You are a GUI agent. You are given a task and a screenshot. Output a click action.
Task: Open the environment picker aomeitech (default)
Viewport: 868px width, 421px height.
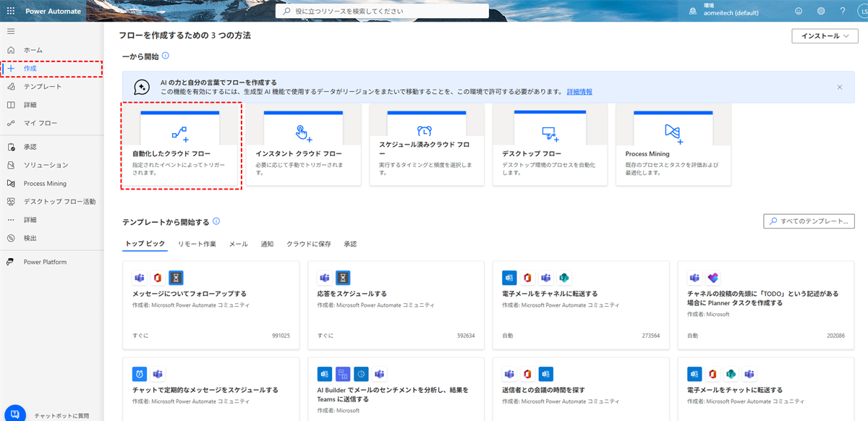(x=731, y=11)
